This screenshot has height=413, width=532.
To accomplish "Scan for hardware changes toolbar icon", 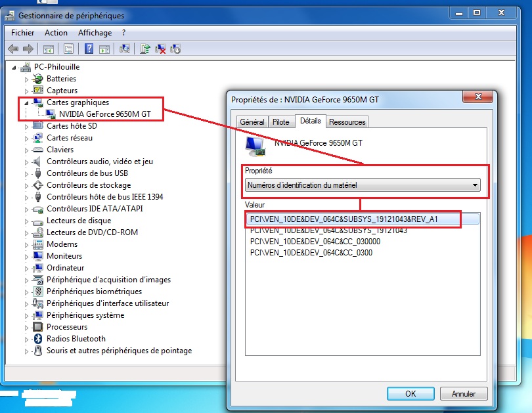I will 125,49.
